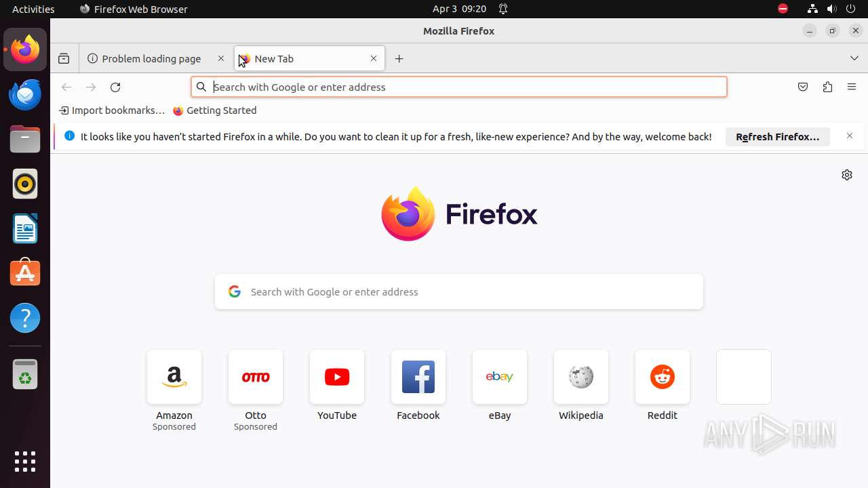Open the clock and calendar panel
Viewport: 868px width, 488px height.
(x=460, y=9)
